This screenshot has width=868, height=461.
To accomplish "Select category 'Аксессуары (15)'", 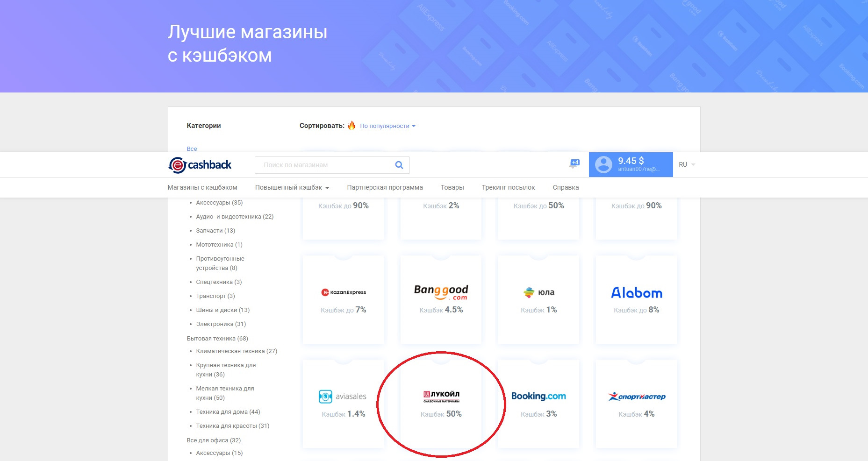I will coord(219,453).
